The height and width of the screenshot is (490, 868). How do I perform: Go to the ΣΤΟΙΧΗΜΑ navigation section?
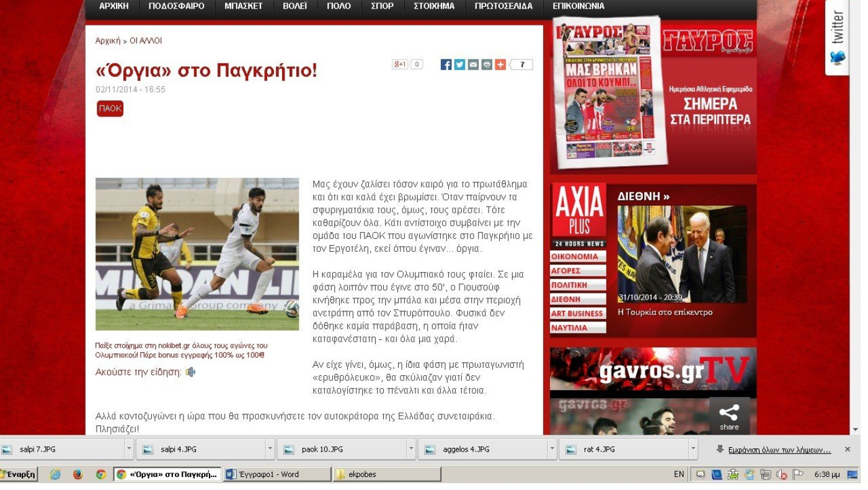434,6
